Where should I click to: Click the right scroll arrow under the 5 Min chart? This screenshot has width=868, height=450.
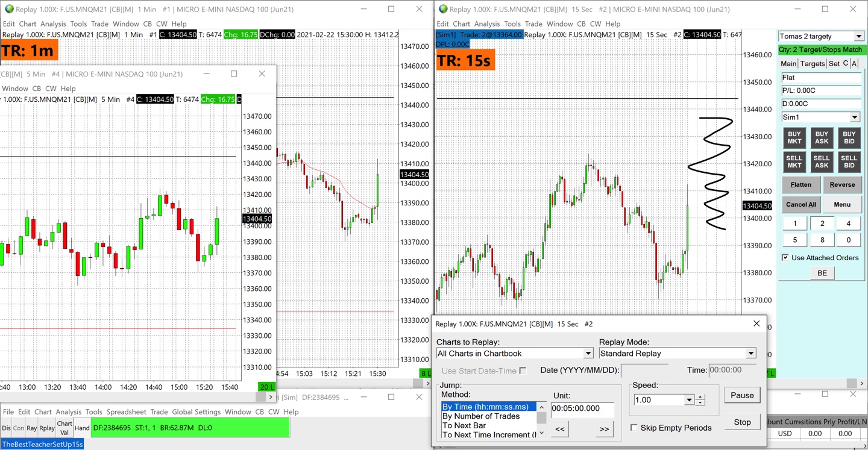[x=271, y=397]
